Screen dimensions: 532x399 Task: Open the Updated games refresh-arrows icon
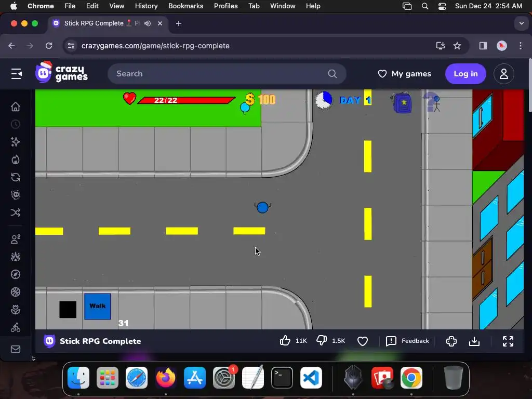click(15, 177)
